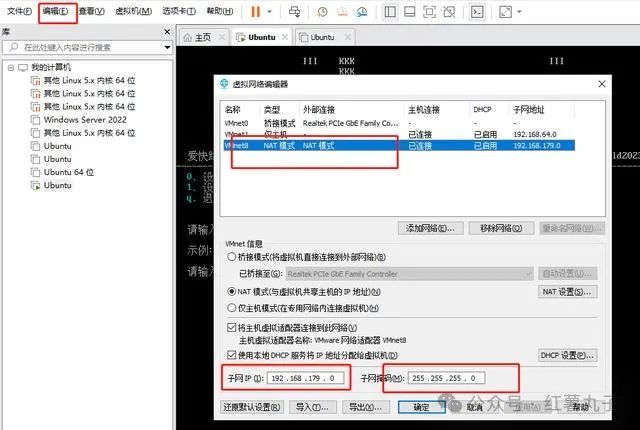Screen dimensions: 640x430
Task: Click the DHCP column header
Action: point(482,110)
